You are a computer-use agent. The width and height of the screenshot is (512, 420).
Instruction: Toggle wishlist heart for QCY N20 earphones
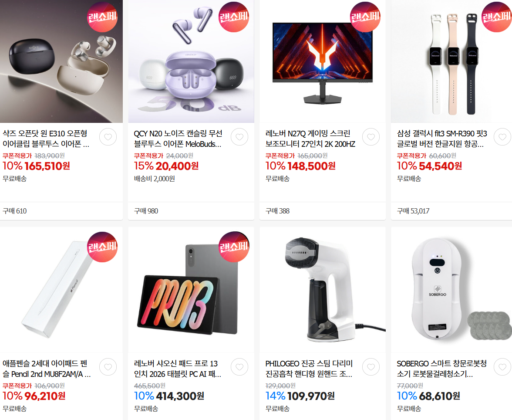click(x=239, y=137)
